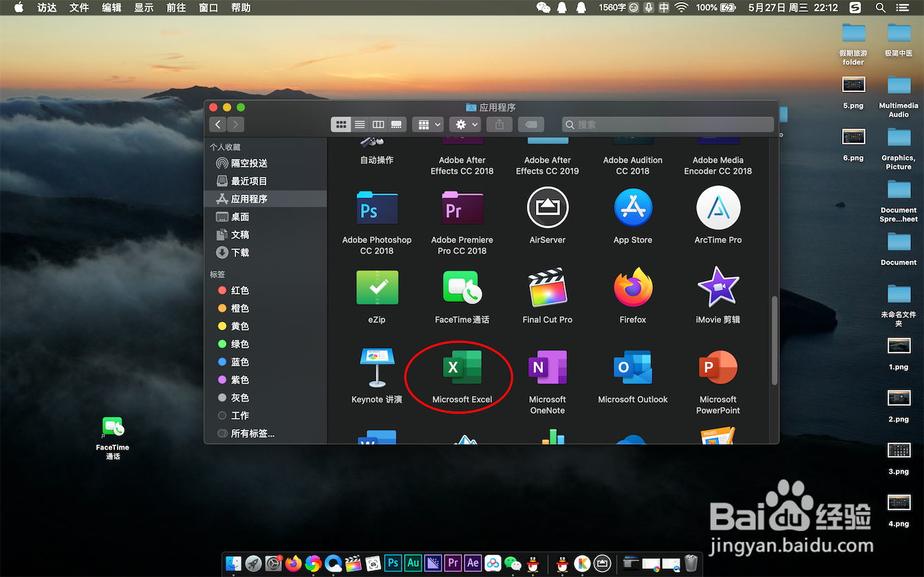Viewport: 924px width, 577px height.
Task: Open the 文件 menu
Action: tap(79, 8)
